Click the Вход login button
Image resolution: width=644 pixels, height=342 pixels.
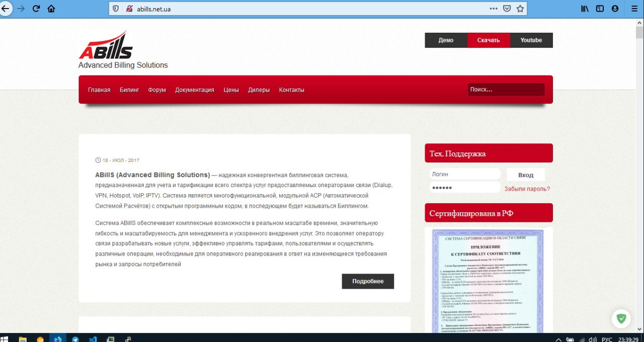click(x=525, y=175)
